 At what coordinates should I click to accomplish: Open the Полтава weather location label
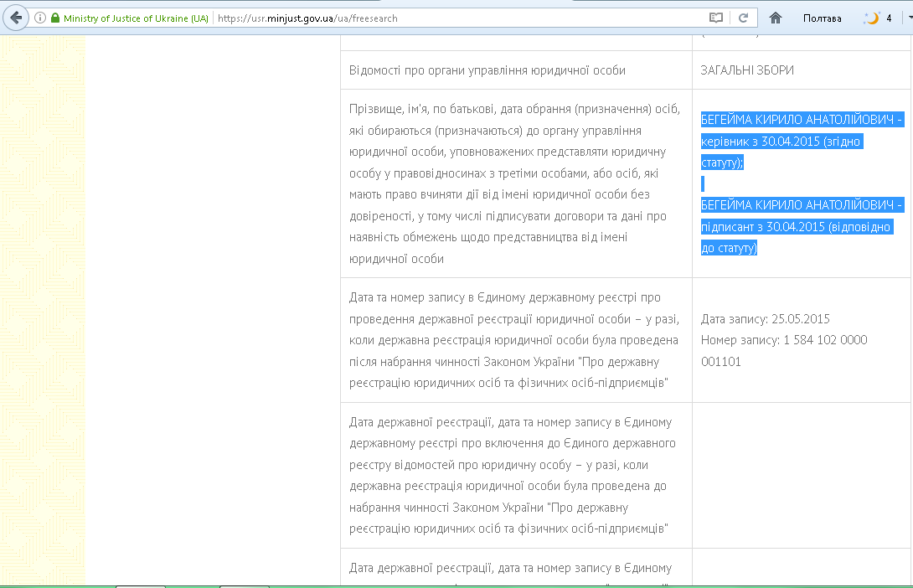point(822,18)
